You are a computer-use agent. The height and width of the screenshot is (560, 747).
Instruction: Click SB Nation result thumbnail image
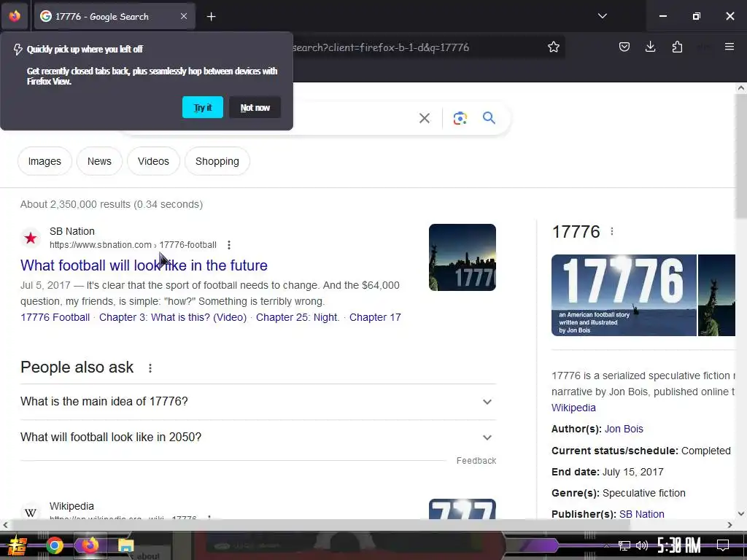(x=462, y=257)
